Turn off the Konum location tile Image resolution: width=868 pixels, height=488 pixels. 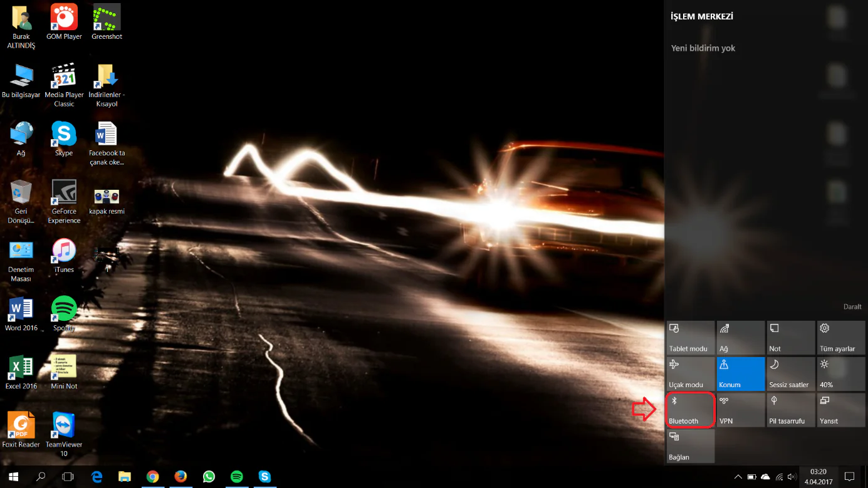click(740, 374)
